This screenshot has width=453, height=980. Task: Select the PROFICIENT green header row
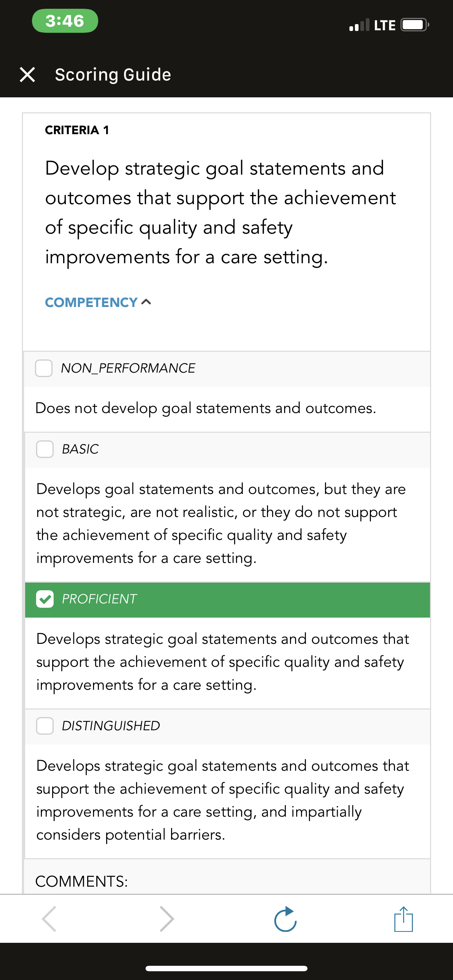coord(227,600)
